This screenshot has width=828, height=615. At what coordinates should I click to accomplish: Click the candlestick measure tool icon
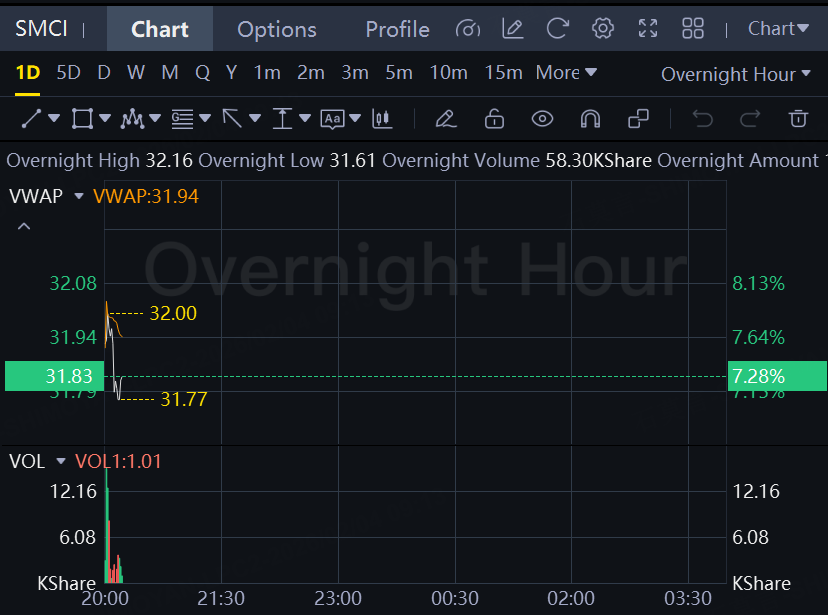tap(382, 119)
